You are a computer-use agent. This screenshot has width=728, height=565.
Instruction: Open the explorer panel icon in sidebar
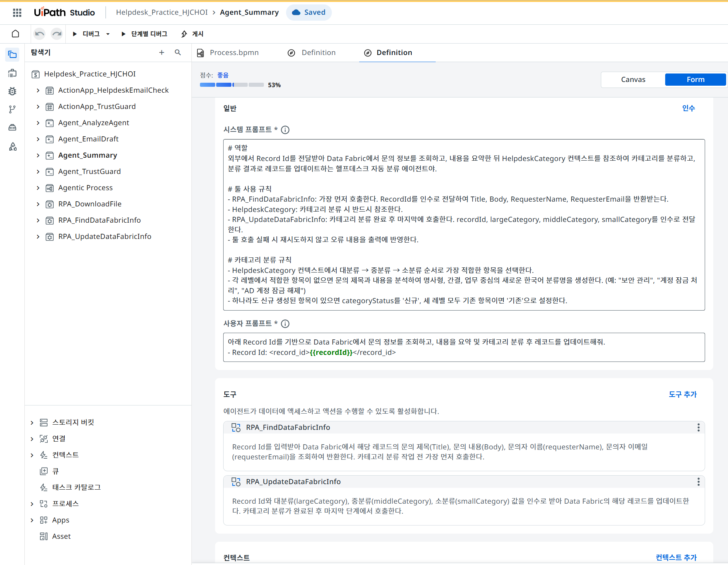(13, 55)
